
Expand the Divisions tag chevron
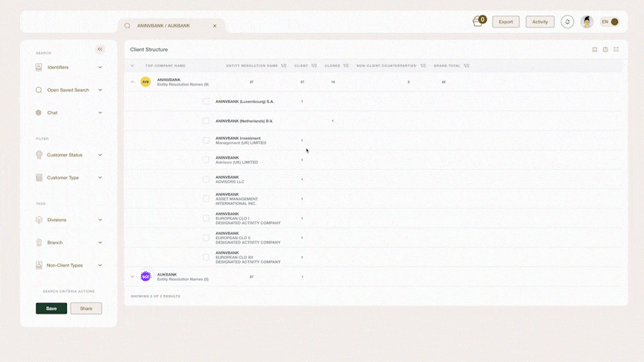(x=100, y=220)
